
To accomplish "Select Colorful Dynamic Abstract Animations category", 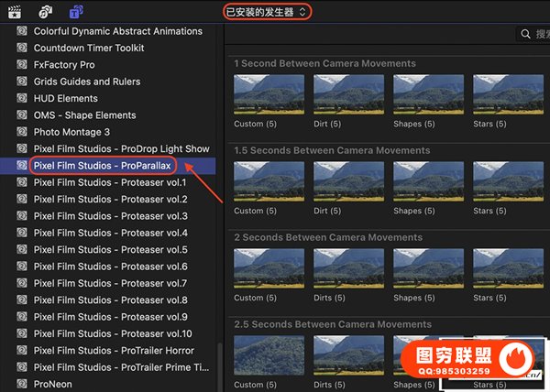I will click(x=117, y=31).
